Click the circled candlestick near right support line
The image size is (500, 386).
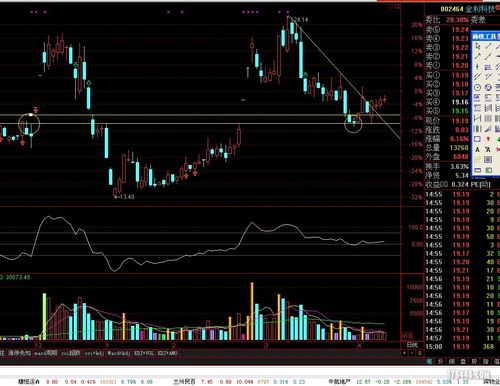354,123
